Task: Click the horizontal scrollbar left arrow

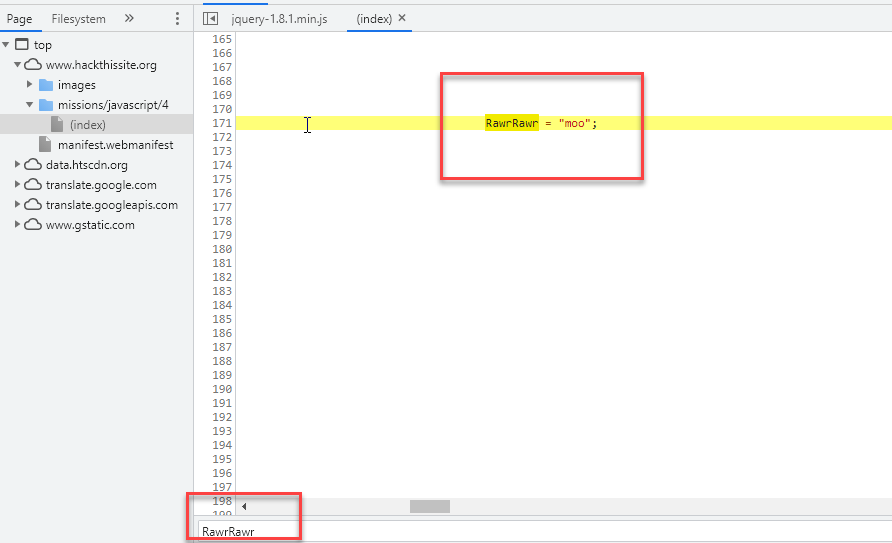Action: pyautogui.click(x=244, y=506)
